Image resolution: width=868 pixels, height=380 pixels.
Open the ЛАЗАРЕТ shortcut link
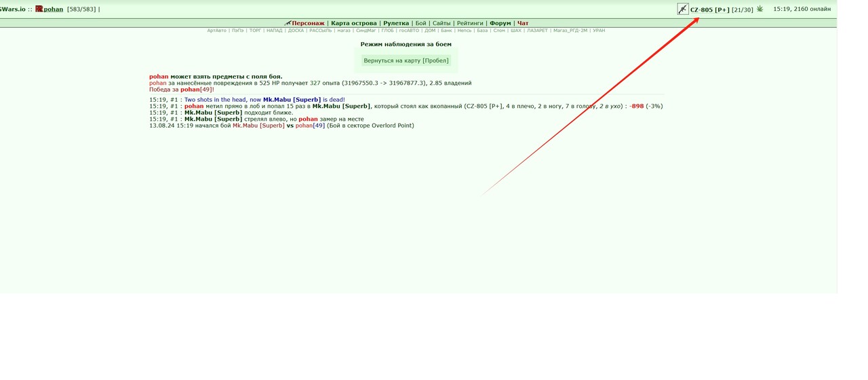coord(537,31)
